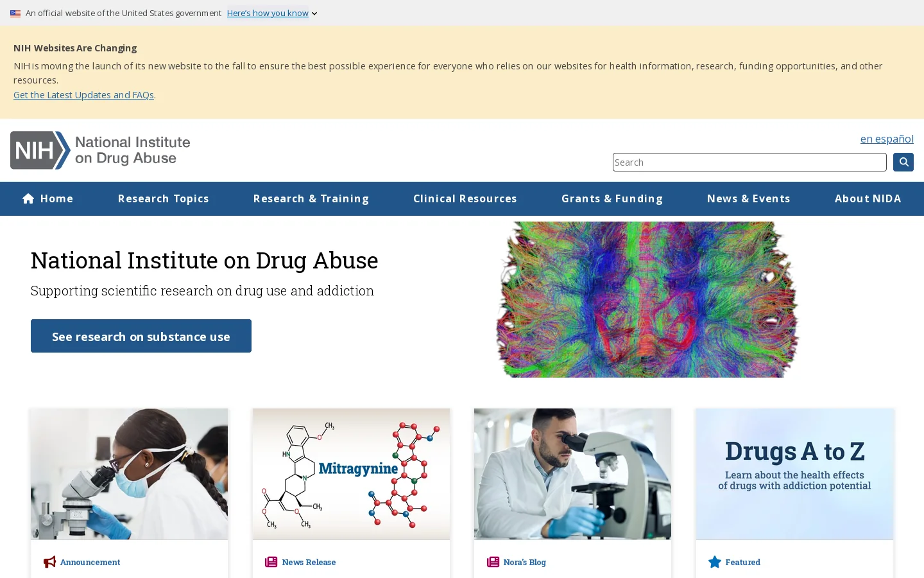Open the Announcement card microscope photo

pyautogui.click(x=129, y=474)
